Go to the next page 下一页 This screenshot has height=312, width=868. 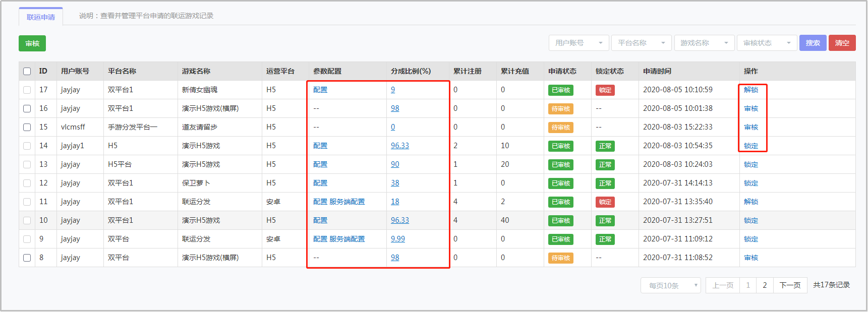click(x=790, y=285)
